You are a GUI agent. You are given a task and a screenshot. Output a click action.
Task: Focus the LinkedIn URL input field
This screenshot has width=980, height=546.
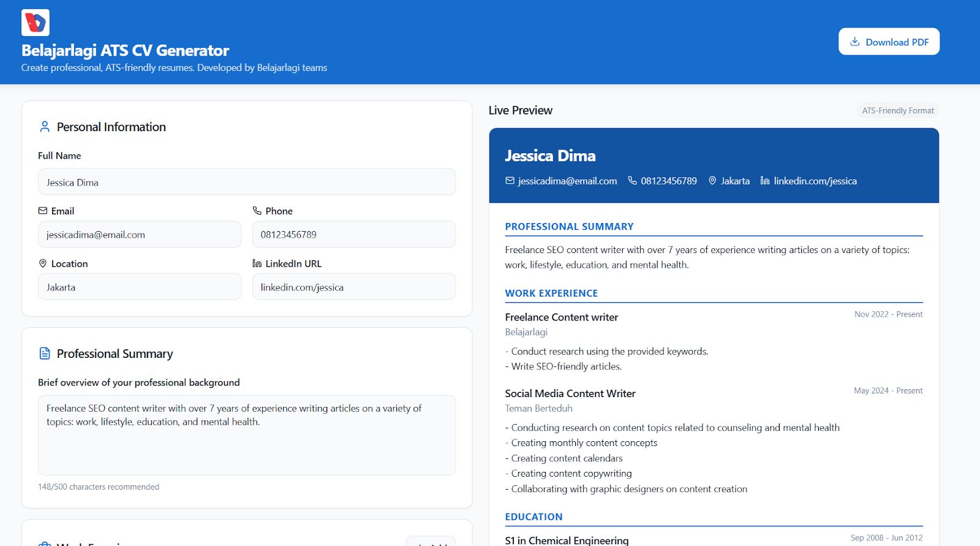(x=354, y=287)
